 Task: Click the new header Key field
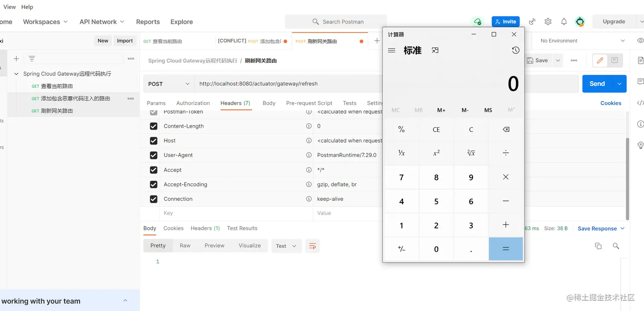tap(236, 213)
